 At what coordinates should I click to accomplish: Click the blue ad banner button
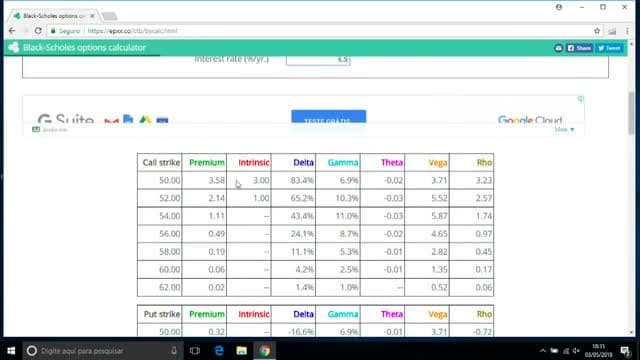(329, 117)
